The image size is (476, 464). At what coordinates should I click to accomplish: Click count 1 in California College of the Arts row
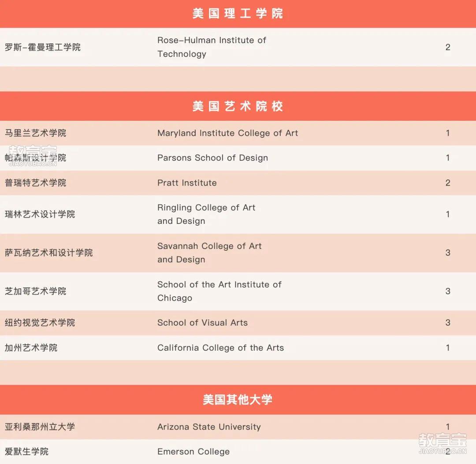[448, 348]
